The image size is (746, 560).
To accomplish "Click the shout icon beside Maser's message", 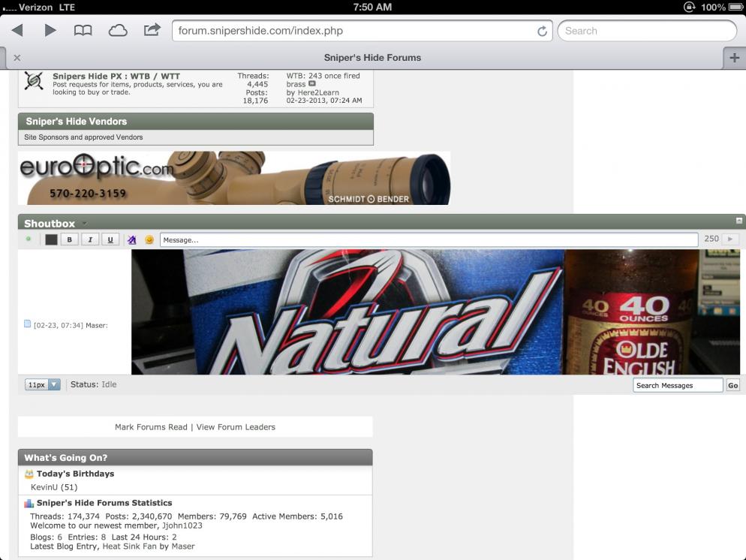I will [28, 324].
